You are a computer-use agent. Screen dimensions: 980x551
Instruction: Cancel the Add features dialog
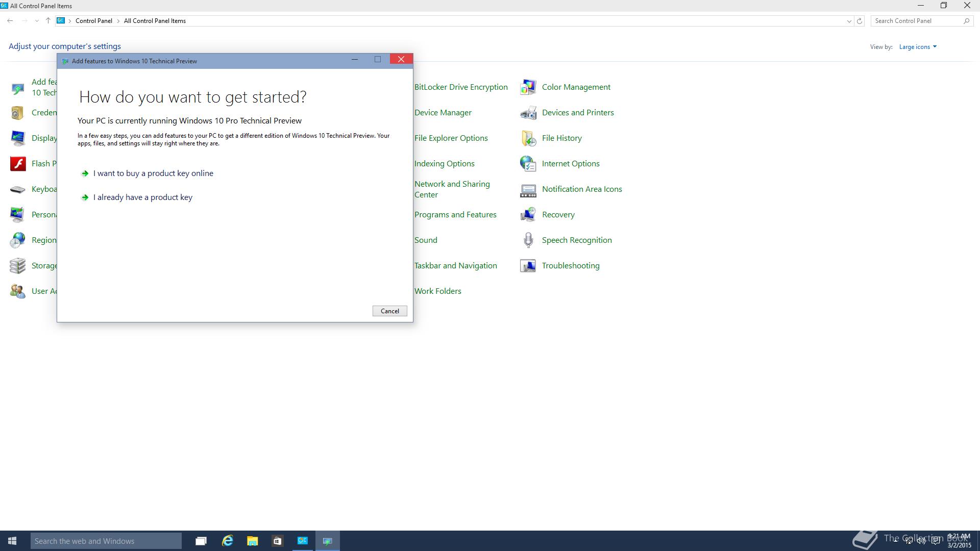(389, 311)
